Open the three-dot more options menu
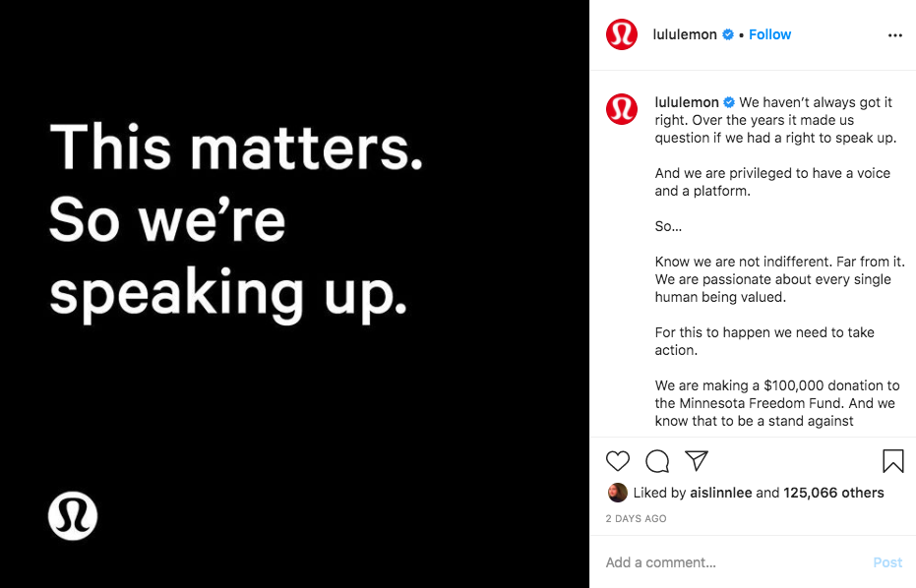 point(895,35)
